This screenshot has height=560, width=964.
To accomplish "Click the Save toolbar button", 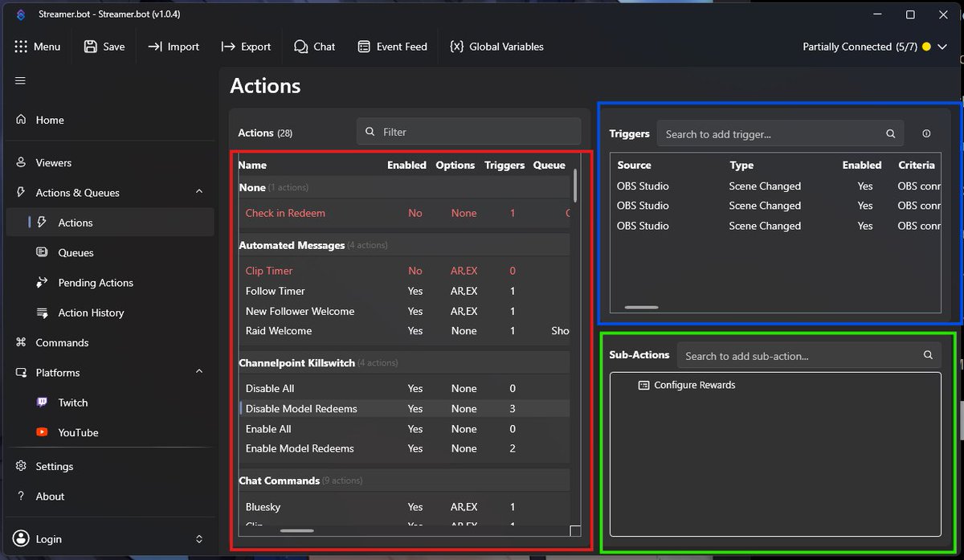I will click(104, 47).
